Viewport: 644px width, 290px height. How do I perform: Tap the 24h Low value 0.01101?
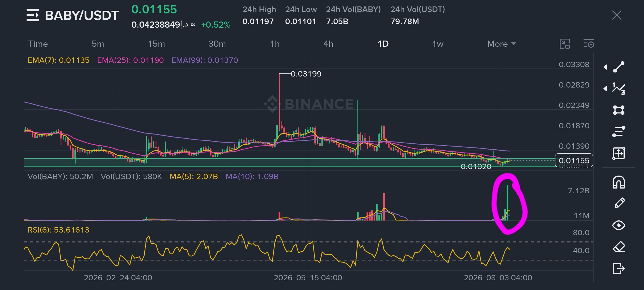[301, 21]
